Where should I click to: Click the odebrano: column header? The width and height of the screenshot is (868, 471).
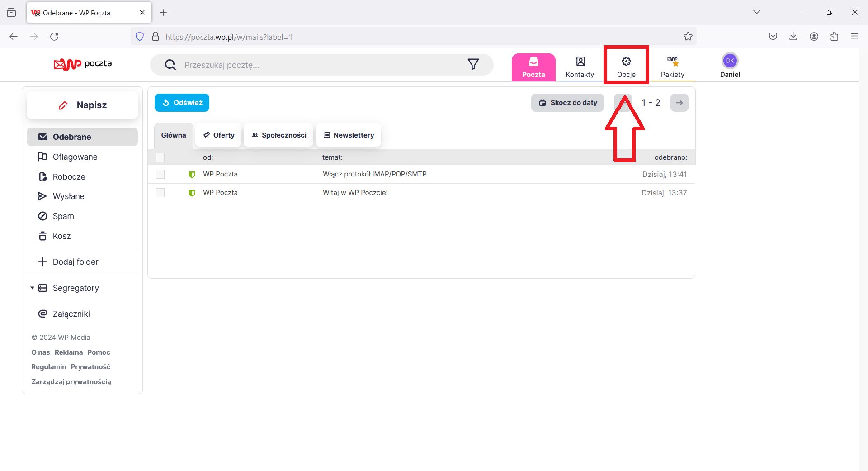[x=670, y=157]
